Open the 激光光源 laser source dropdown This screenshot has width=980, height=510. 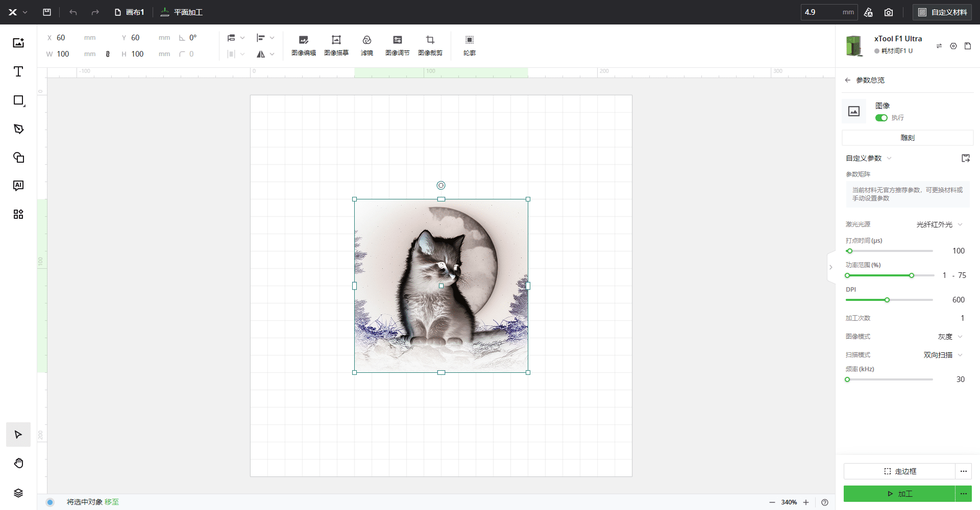(x=939, y=224)
